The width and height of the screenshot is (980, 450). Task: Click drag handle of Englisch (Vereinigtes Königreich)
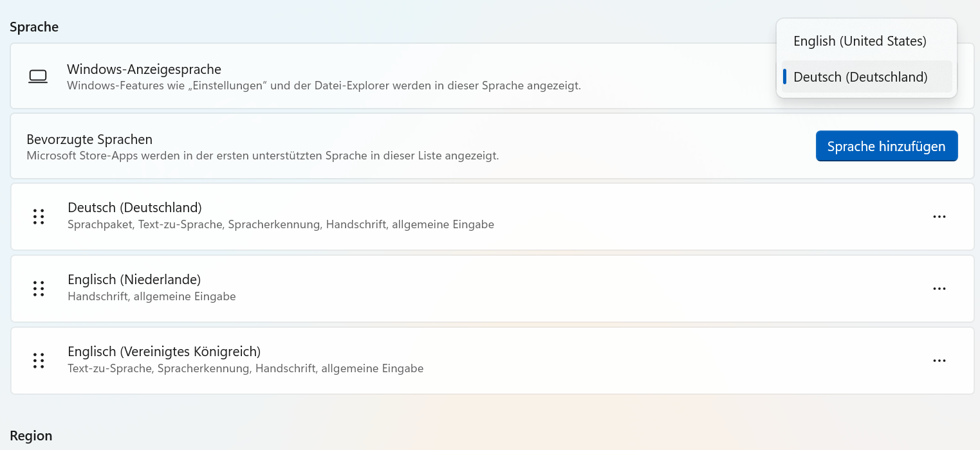pos(39,361)
